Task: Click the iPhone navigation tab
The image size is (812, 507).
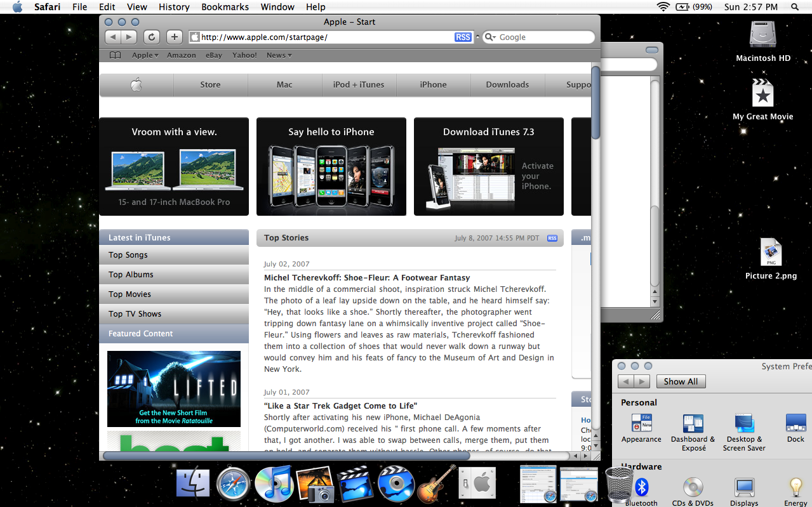Action: click(433, 84)
